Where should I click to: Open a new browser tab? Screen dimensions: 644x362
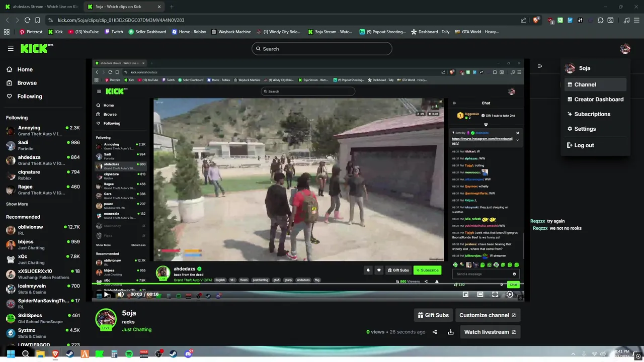(172, 7)
